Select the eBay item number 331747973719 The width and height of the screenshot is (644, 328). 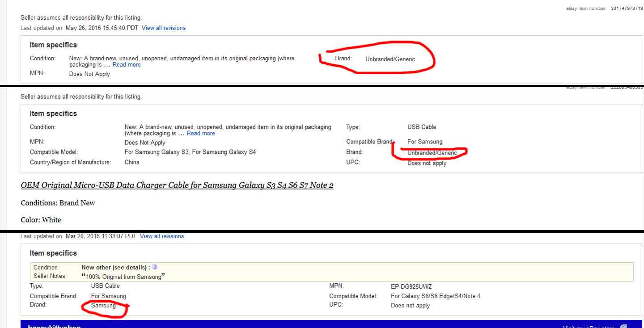coord(627,8)
